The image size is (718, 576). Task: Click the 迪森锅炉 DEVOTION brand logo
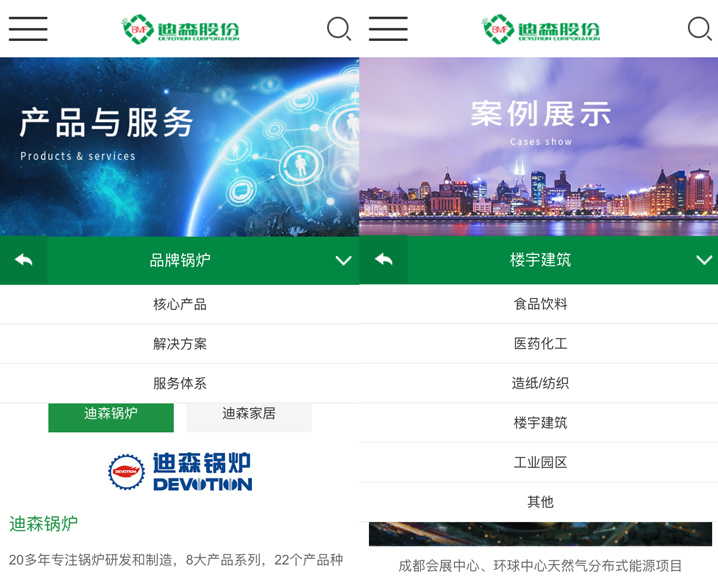click(x=180, y=472)
